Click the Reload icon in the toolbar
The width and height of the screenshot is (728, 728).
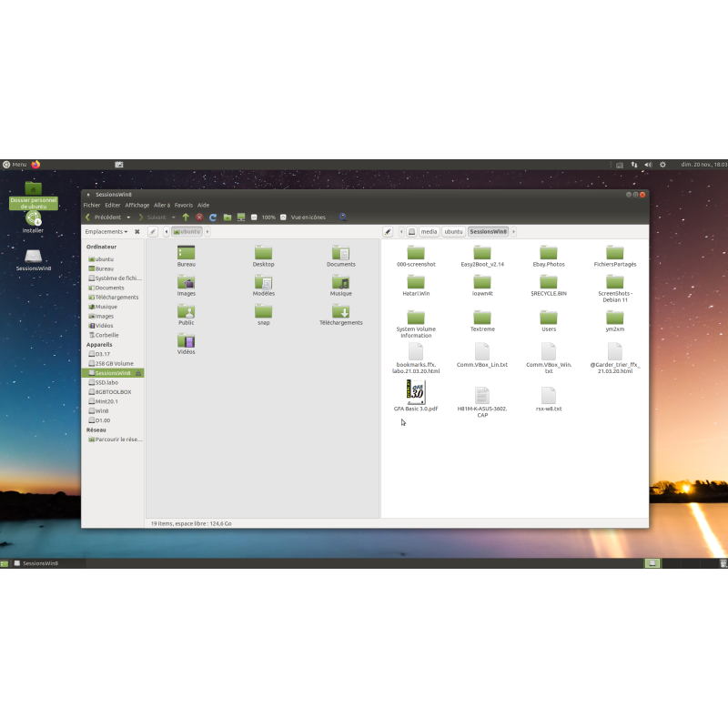click(x=212, y=217)
